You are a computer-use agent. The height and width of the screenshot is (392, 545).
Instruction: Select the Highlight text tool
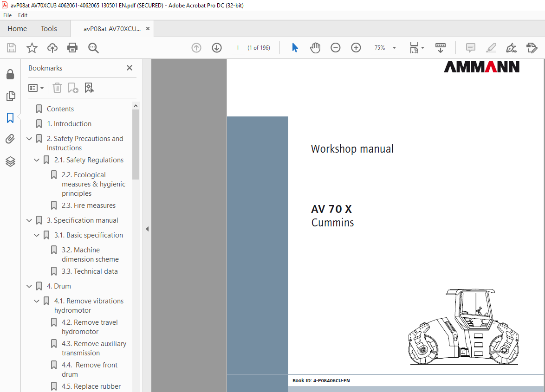(x=491, y=48)
